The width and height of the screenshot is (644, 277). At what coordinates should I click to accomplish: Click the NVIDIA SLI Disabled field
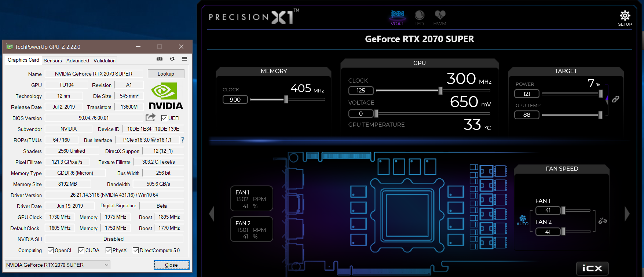point(114,239)
